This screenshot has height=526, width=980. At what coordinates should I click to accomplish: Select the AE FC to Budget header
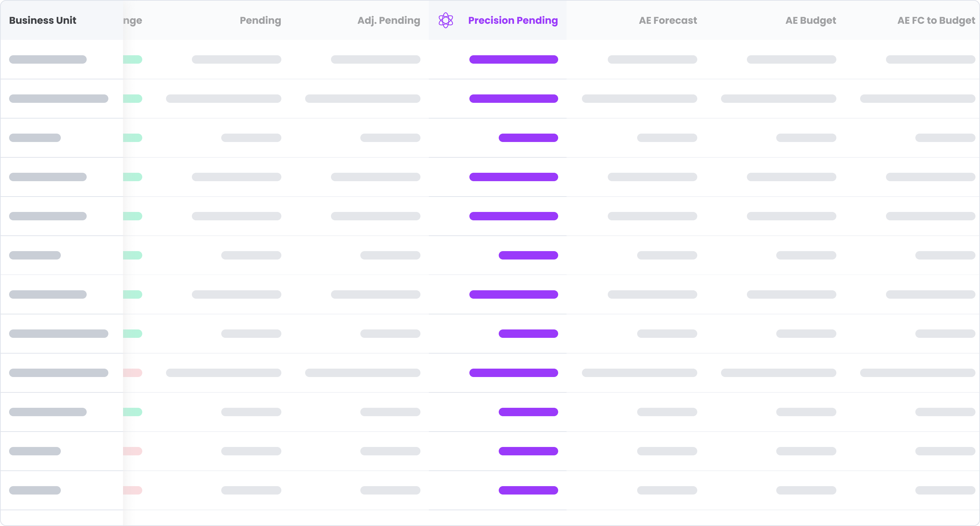pyautogui.click(x=936, y=21)
